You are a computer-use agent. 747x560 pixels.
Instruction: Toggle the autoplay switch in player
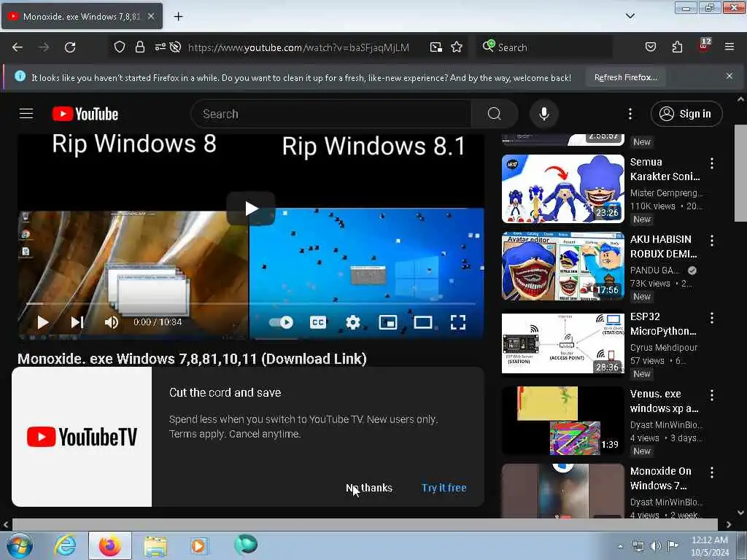(x=281, y=322)
